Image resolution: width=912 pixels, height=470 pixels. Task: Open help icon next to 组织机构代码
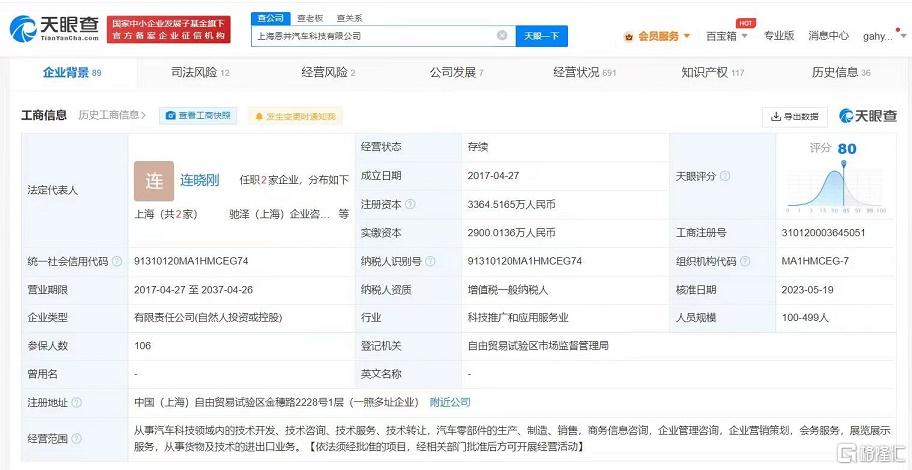tap(745, 261)
